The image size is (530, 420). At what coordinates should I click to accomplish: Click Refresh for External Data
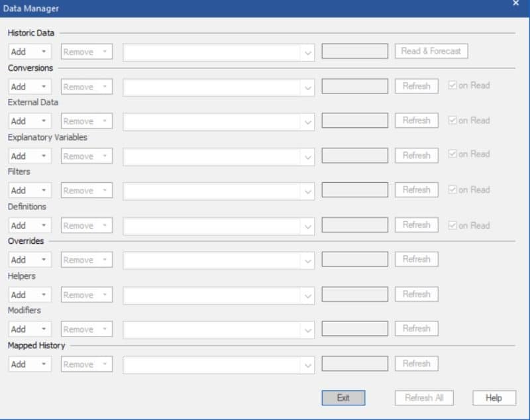416,121
